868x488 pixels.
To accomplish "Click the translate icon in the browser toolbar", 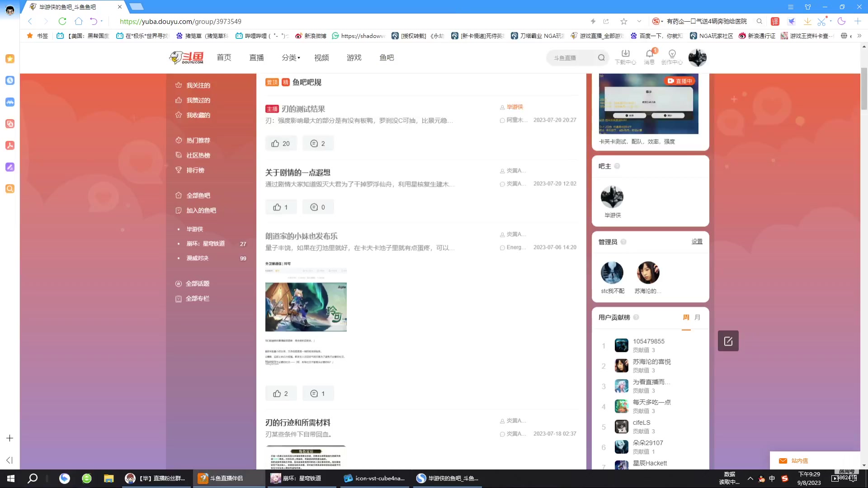I will click(x=775, y=21).
